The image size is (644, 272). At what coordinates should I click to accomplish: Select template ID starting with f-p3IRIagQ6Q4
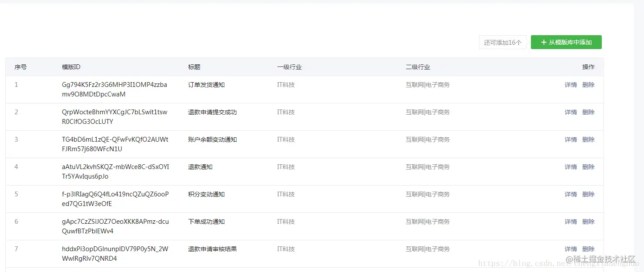point(115,199)
